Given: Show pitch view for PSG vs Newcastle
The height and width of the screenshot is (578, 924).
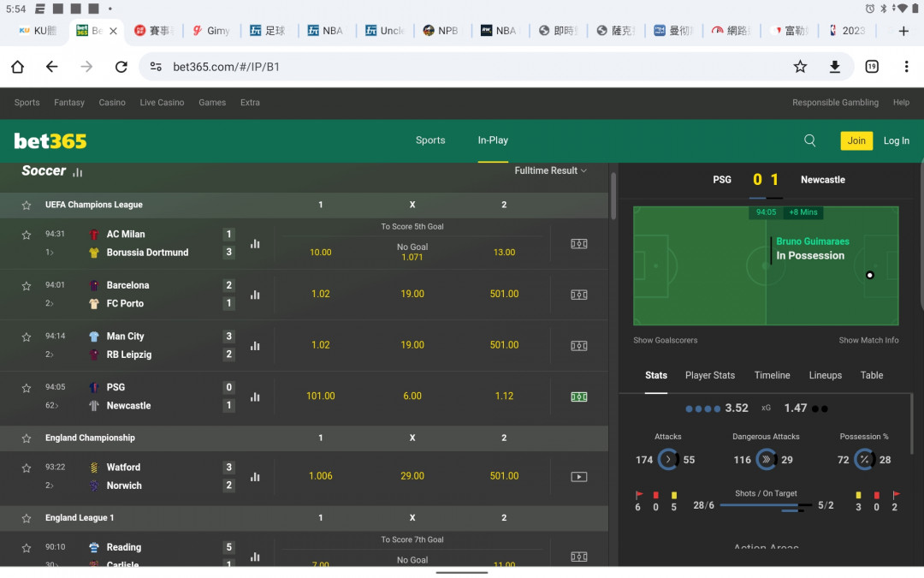Looking at the screenshot, I should [x=578, y=397].
